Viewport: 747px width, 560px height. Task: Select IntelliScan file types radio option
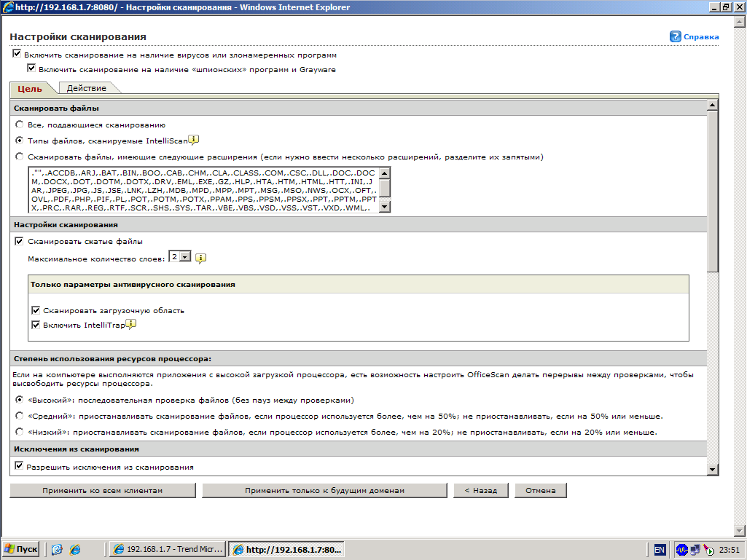pos(19,140)
